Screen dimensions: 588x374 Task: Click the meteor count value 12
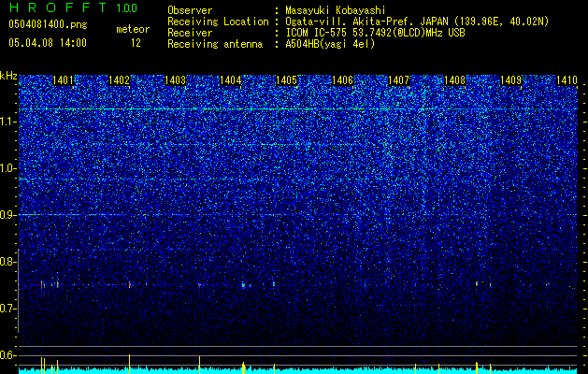(x=136, y=43)
